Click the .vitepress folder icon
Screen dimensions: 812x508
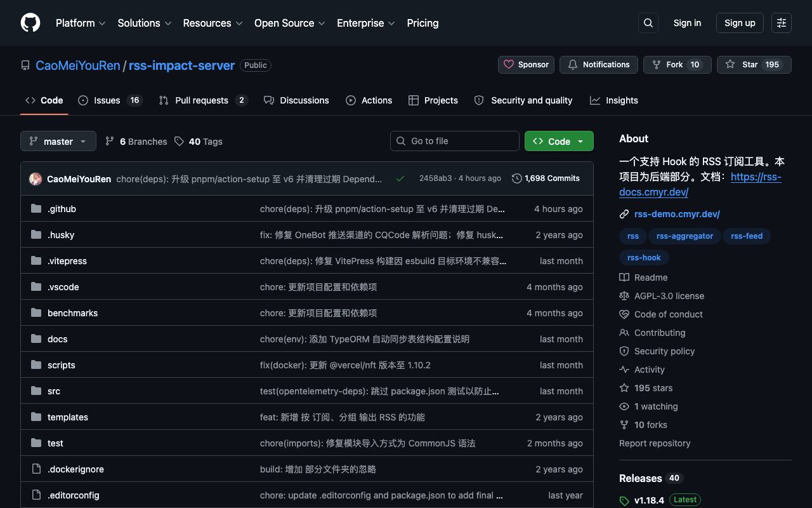[36, 261]
